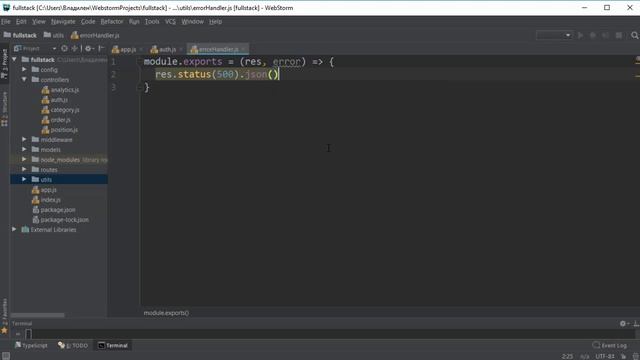The image size is (640, 360).
Task: Open the Refactor menu
Action: 112,22
